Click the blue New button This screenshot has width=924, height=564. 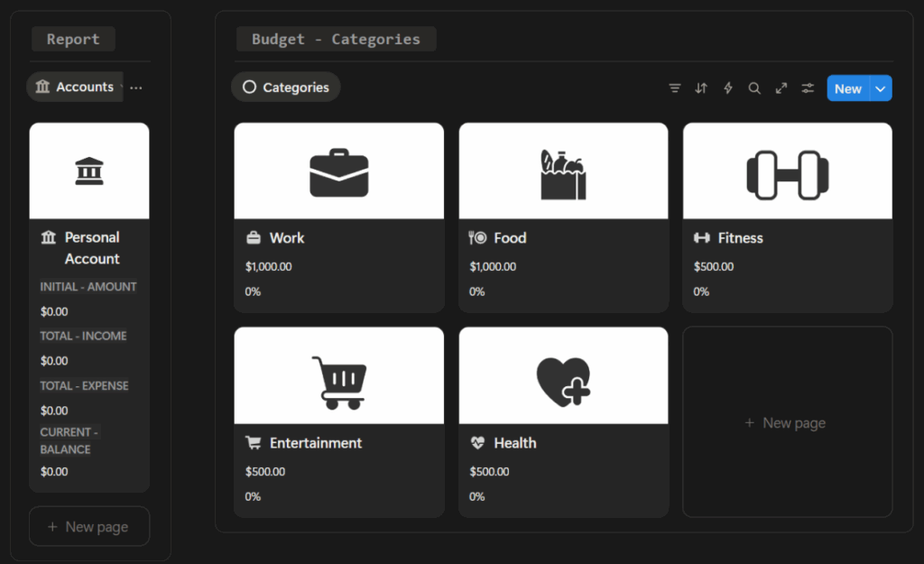(x=848, y=88)
